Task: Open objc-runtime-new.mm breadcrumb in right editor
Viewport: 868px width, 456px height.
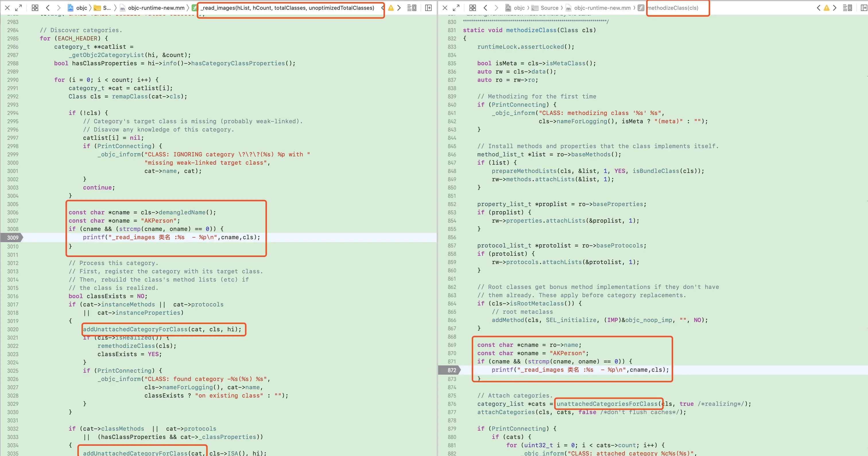Action: click(598, 7)
